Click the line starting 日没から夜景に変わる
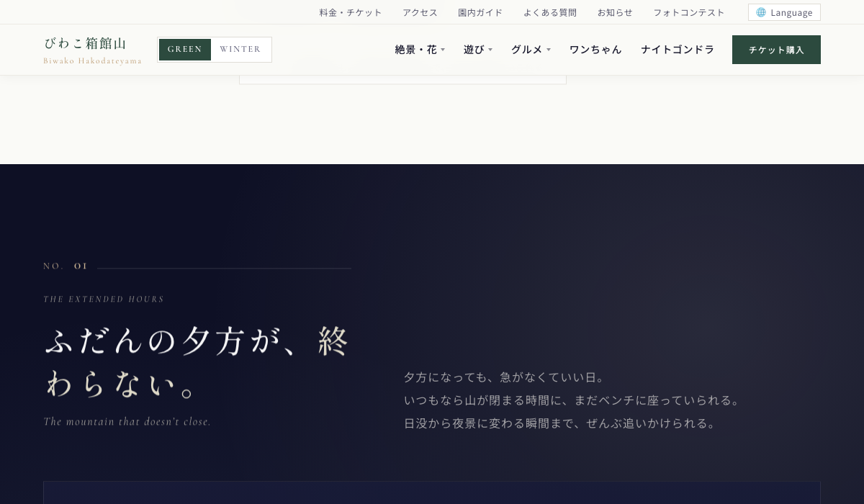The width and height of the screenshot is (864, 504). (x=562, y=423)
